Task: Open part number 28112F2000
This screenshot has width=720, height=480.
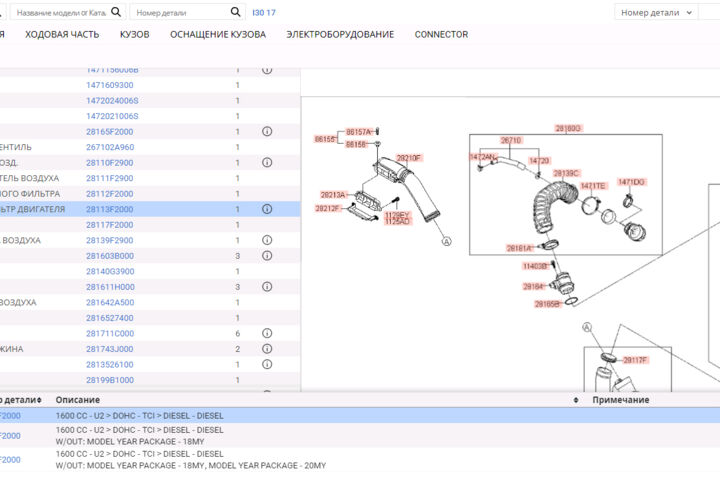Action: click(x=110, y=194)
